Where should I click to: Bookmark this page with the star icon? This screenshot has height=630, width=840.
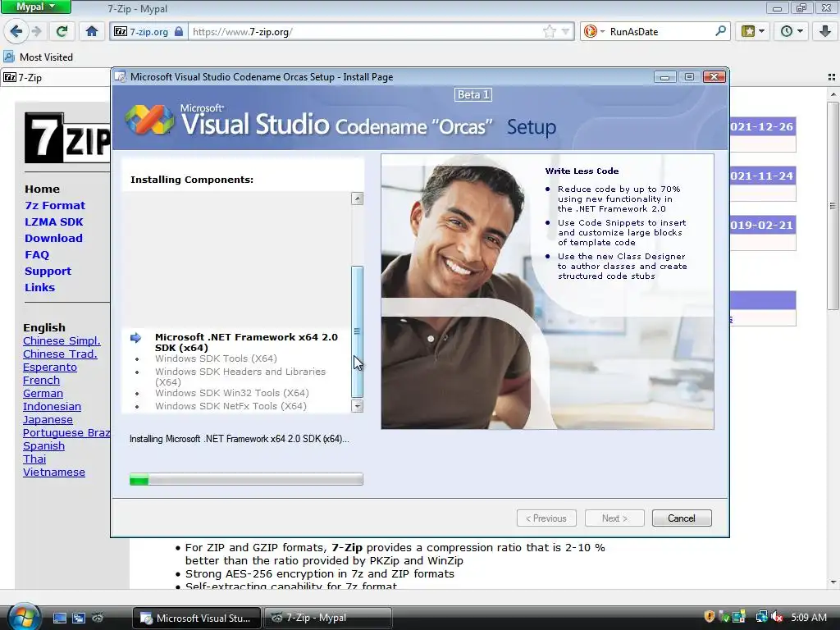(549, 32)
